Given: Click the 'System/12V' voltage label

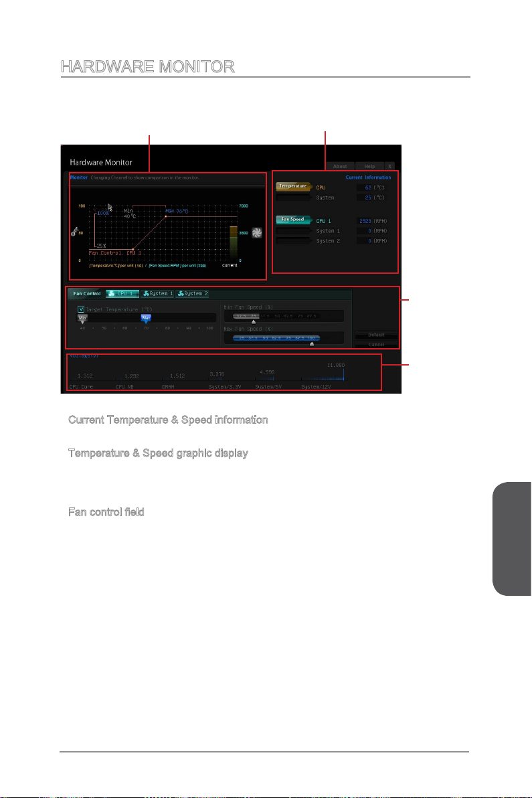Looking at the screenshot, I should (x=317, y=388).
